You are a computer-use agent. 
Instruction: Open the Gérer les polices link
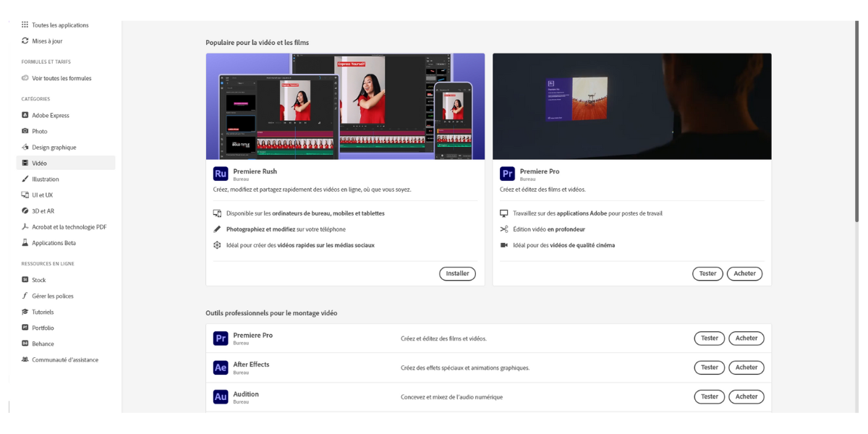click(53, 296)
